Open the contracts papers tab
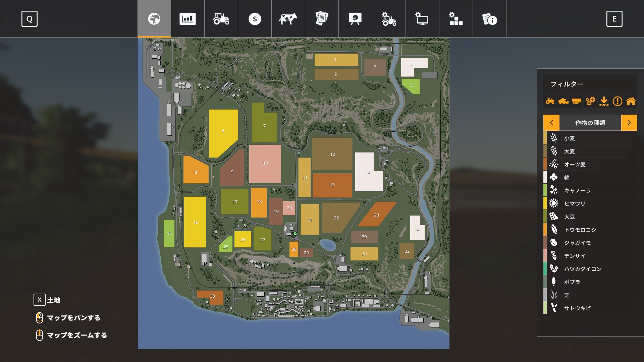The height and width of the screenshot is (362, 644). coord(322,19)
